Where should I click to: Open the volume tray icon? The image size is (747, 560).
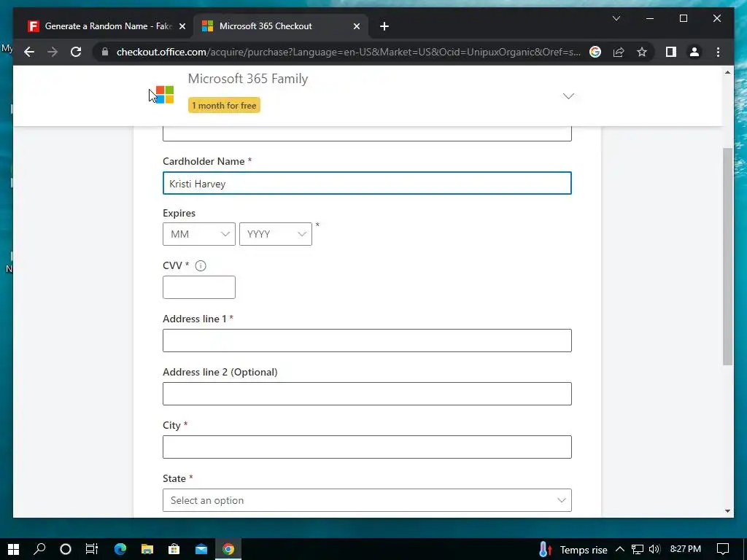tap(654, 549)
